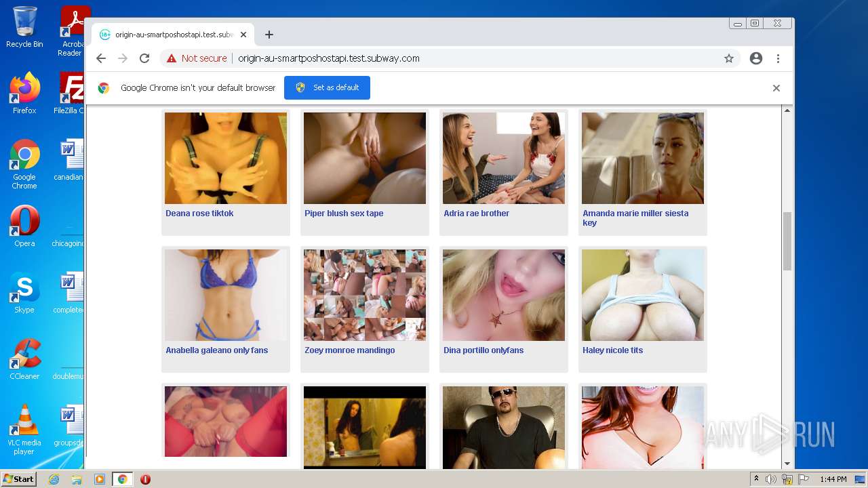Restore down the Chrome window
This screenshot has width=868, height=488.
[x=755, y=24]
